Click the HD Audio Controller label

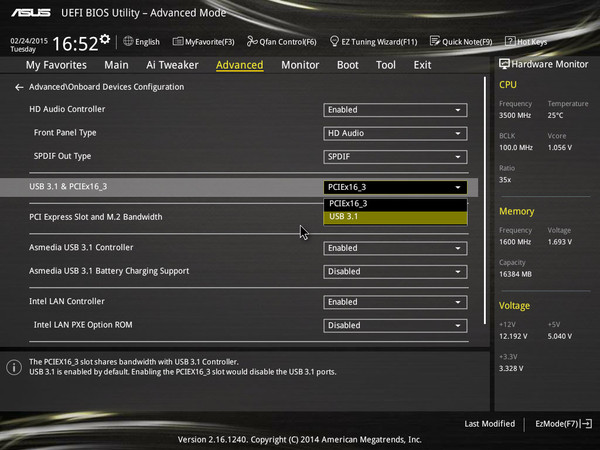pyautogui.click(x=67, y=109)
